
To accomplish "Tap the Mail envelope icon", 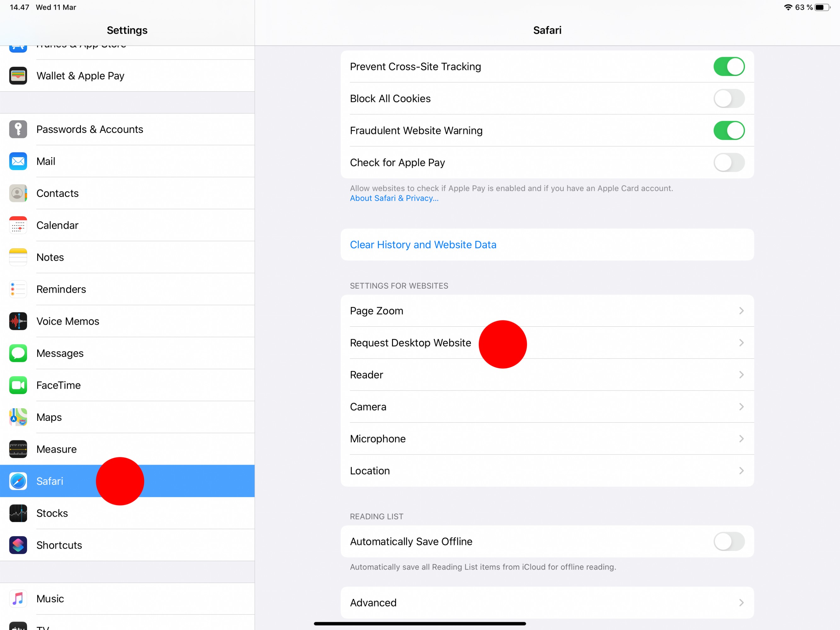I will tap(18, 161).
